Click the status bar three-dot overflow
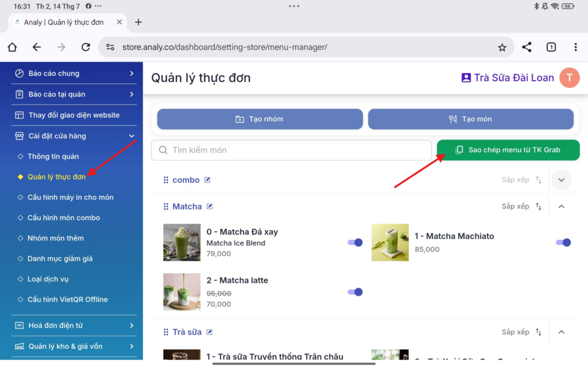 click(294, 6)
